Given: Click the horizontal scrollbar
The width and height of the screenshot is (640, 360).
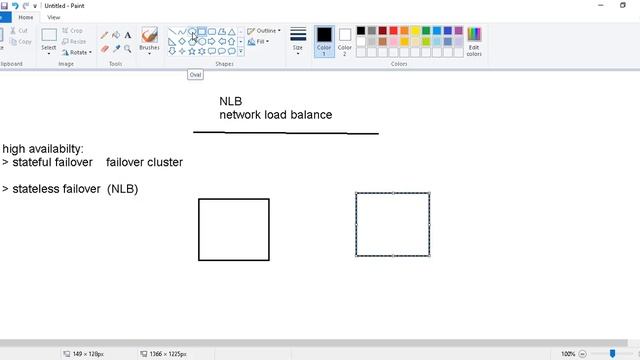Looking at the screenshot, I should [x=313, y=343].
